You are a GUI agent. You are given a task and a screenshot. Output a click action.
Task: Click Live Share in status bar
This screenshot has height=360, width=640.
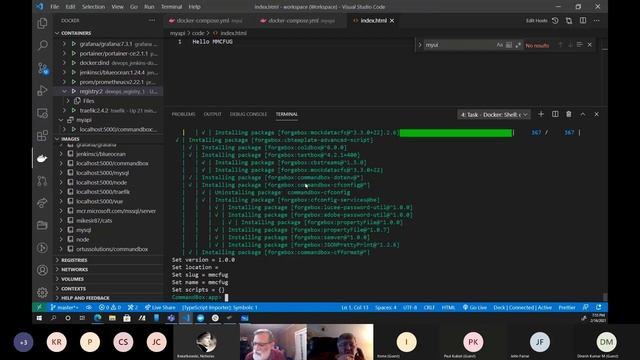(x=160, y=307)
